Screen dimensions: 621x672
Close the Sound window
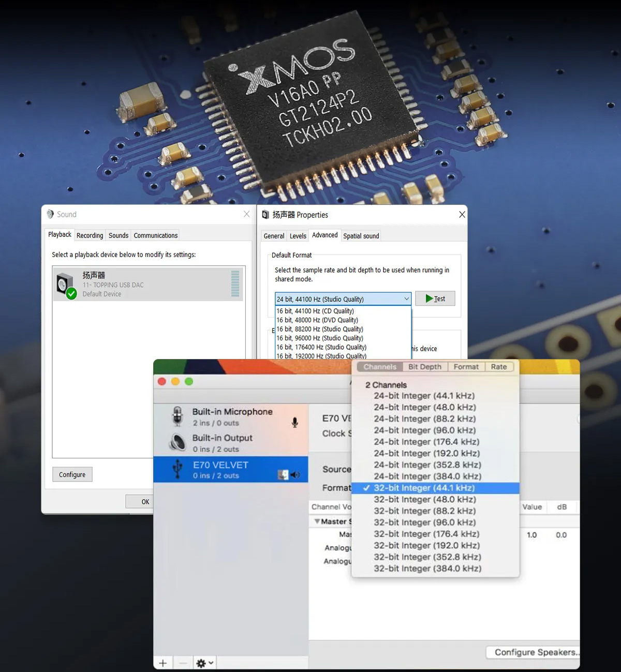(246, 214)
